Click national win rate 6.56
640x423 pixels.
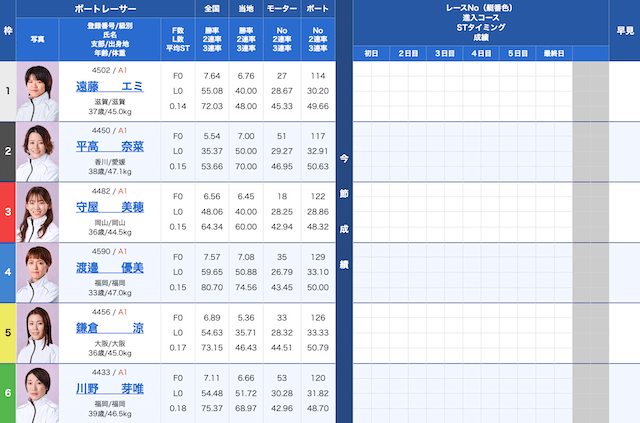tap(212, 196)
